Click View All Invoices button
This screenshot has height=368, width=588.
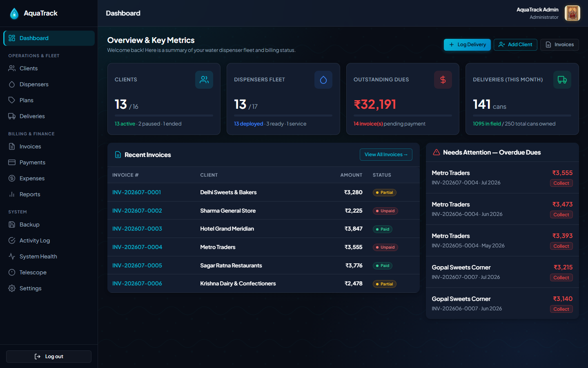[386, 155]
